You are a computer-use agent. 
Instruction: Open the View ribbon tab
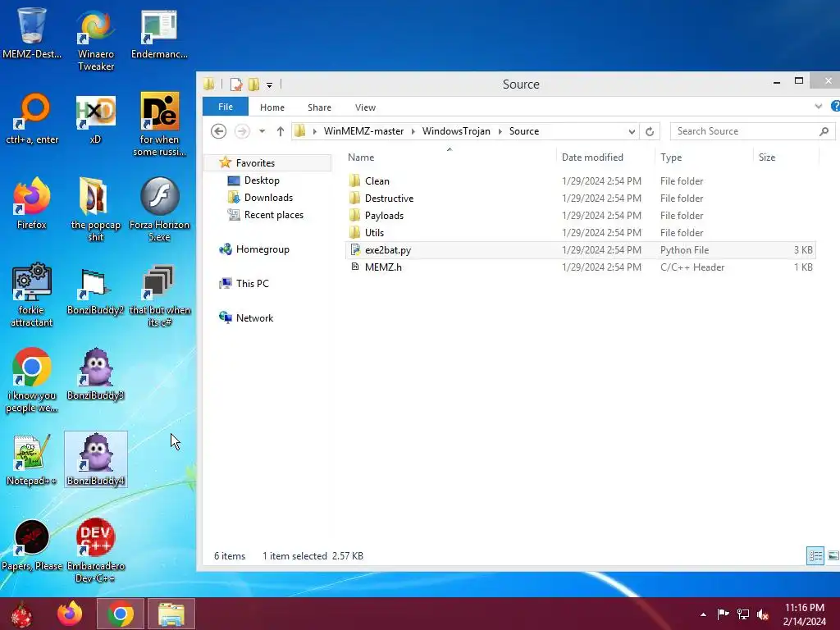coord(365,107)
